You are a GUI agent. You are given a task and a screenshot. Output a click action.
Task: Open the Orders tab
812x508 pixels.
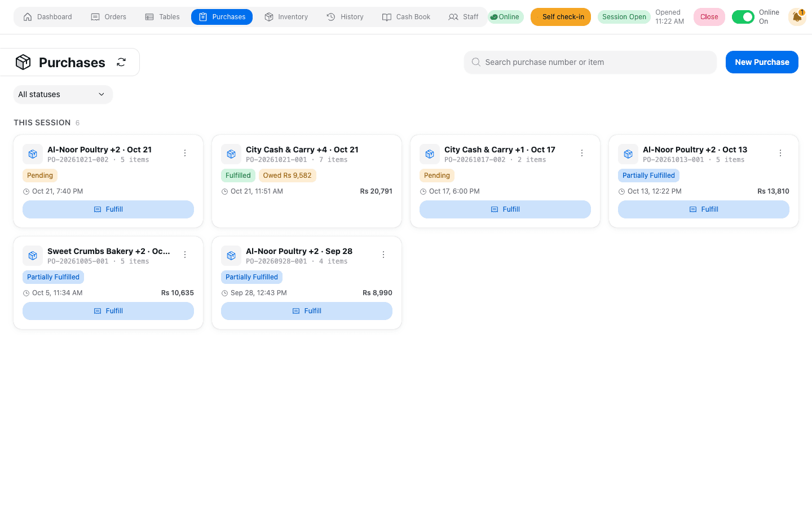click(109, 17)
